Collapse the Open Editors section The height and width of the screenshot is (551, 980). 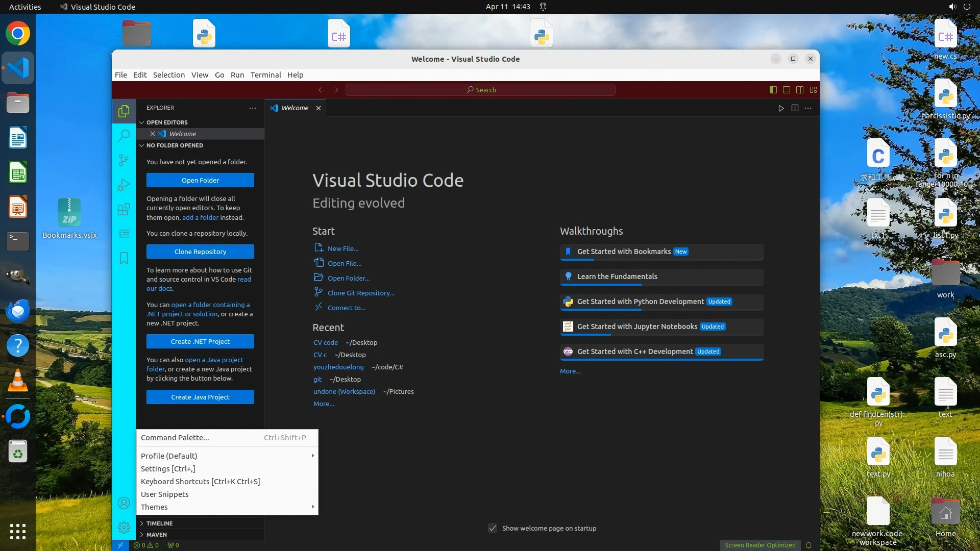pos(166,122)
